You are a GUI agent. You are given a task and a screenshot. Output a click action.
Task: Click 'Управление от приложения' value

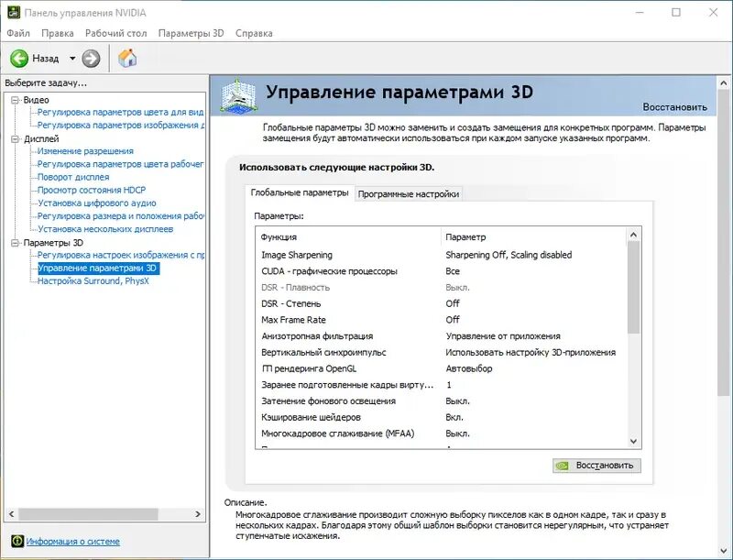503,336
